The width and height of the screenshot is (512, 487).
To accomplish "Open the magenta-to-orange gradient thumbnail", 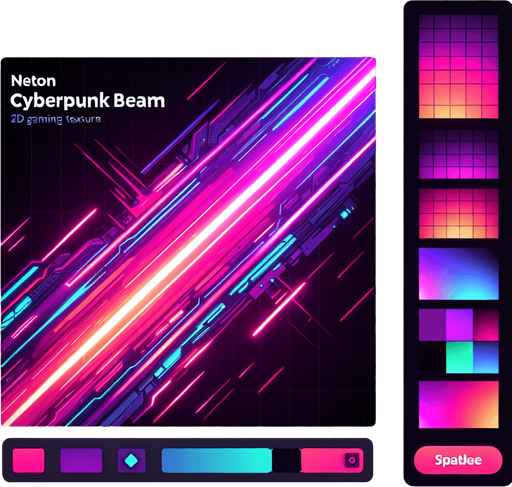I will point(458,404).
